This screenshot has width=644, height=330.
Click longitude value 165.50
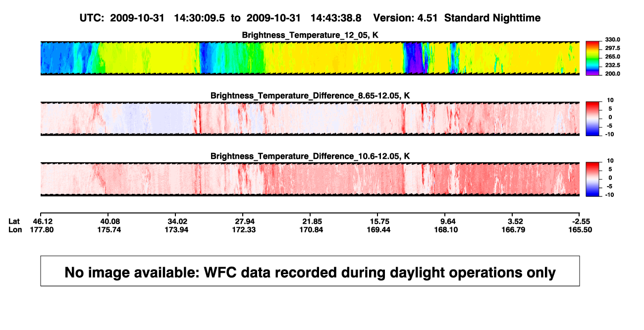coord(581,230)
